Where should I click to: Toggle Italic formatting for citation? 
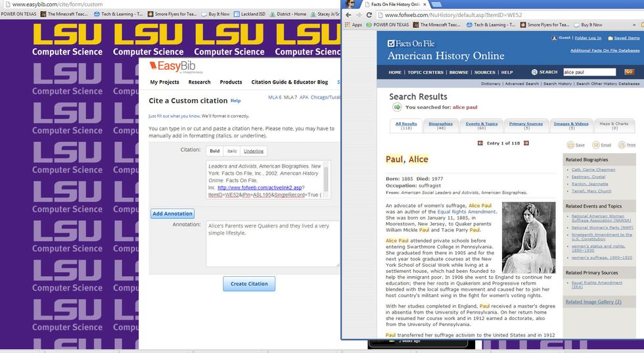coord(232,151)
